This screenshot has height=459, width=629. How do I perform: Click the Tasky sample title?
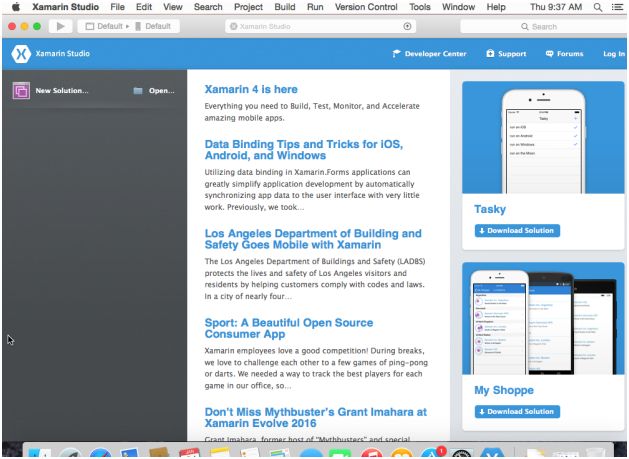coord(490,209)
